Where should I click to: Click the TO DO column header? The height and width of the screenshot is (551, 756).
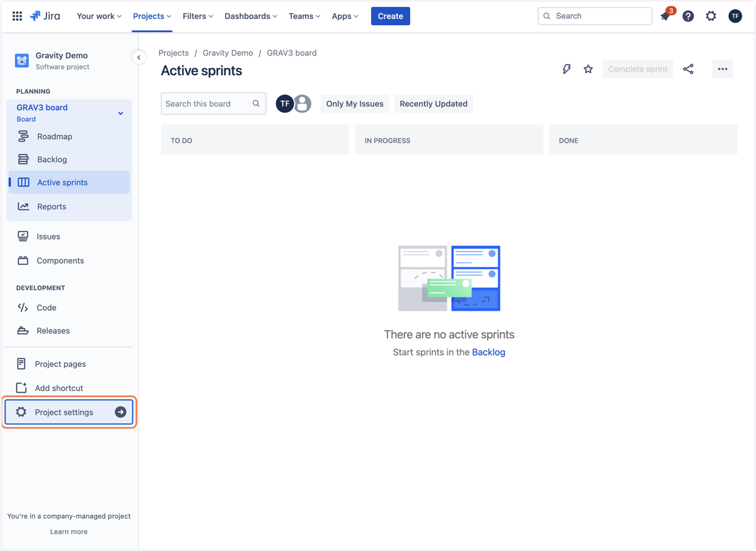[x=255, y=140]
